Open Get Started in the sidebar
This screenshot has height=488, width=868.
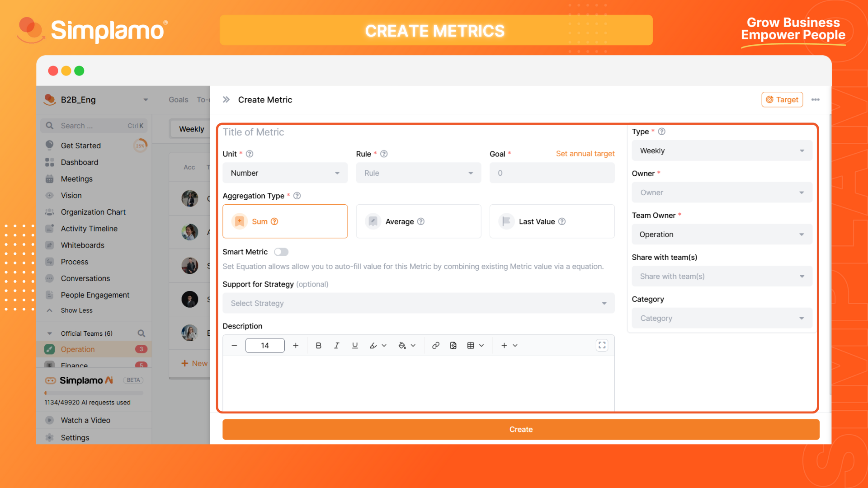[x=80, y=145]
